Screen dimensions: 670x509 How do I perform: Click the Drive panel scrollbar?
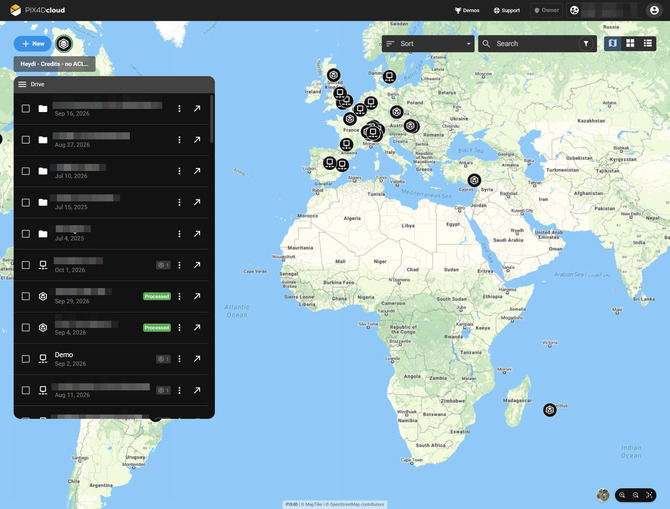[212, 119]
